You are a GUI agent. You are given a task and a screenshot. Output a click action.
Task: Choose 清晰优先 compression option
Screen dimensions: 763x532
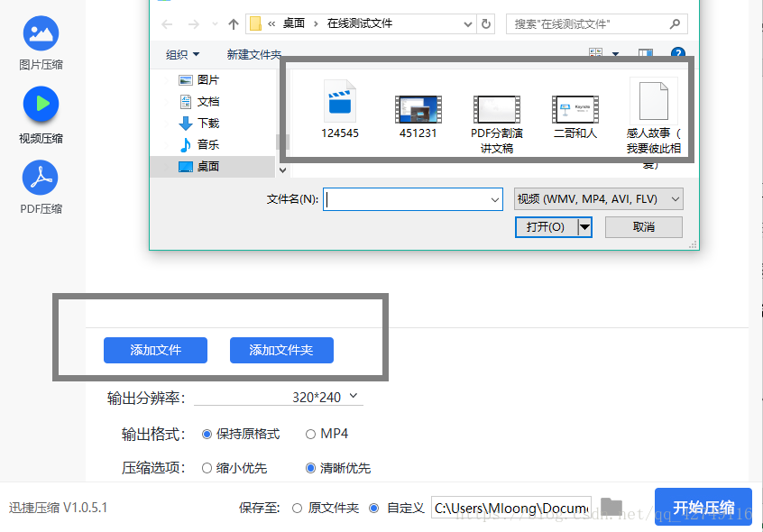pos(338,468)
